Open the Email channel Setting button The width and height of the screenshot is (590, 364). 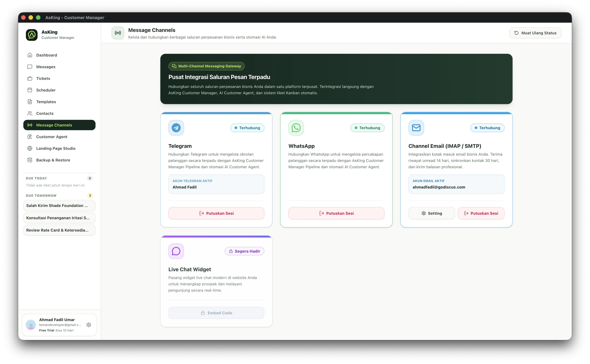[x=431, y=213]
